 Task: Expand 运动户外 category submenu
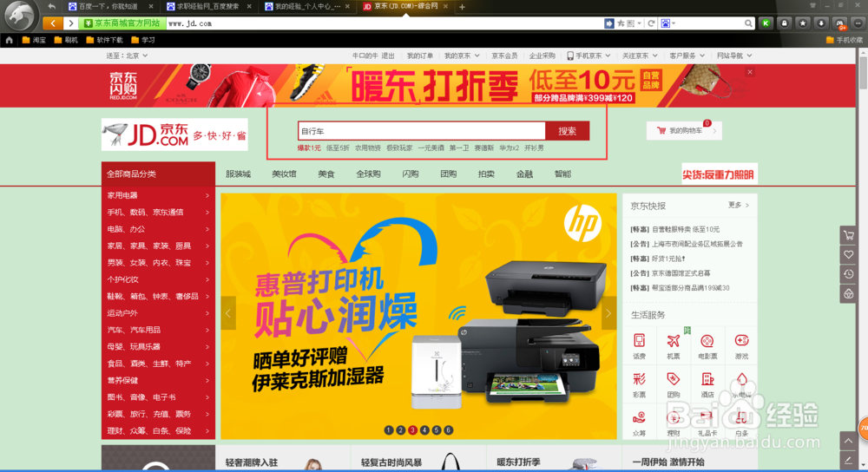tap(158, 313)
